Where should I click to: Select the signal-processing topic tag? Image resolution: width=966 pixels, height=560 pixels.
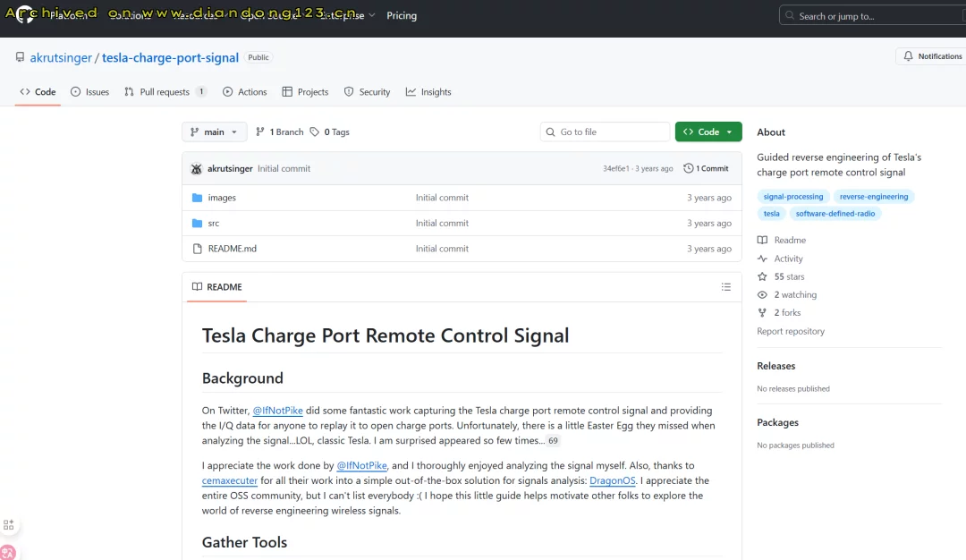click(792, 197)
